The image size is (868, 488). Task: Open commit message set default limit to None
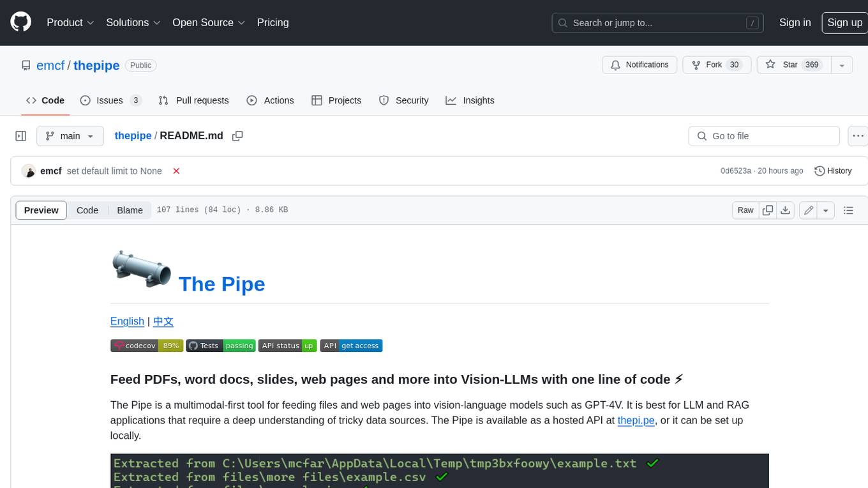click(x=114, y=171)
